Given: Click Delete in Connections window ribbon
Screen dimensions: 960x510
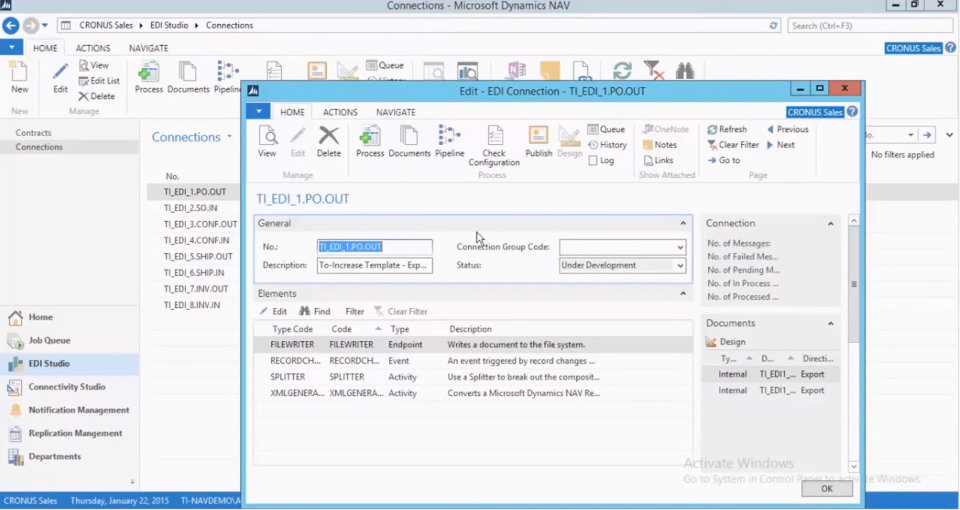Looking at the screenshot, I should tap(97, 96).
